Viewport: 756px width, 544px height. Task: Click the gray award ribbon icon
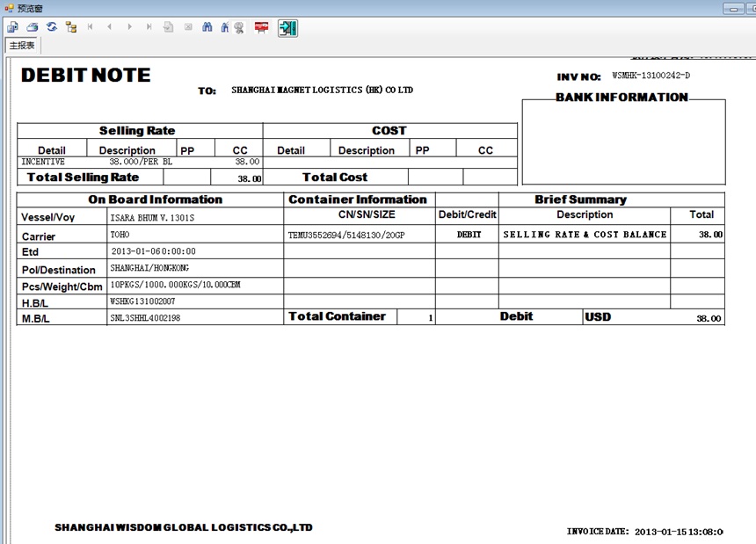[x=239, y=28]
